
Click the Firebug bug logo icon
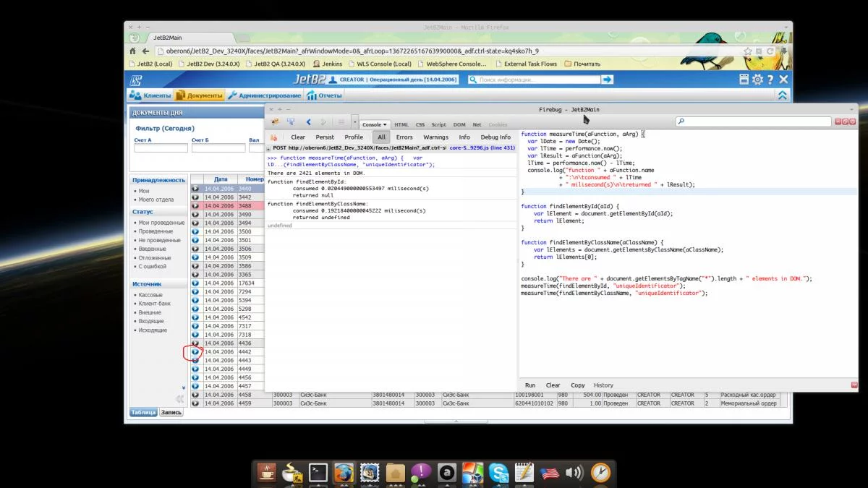[275, 122]
